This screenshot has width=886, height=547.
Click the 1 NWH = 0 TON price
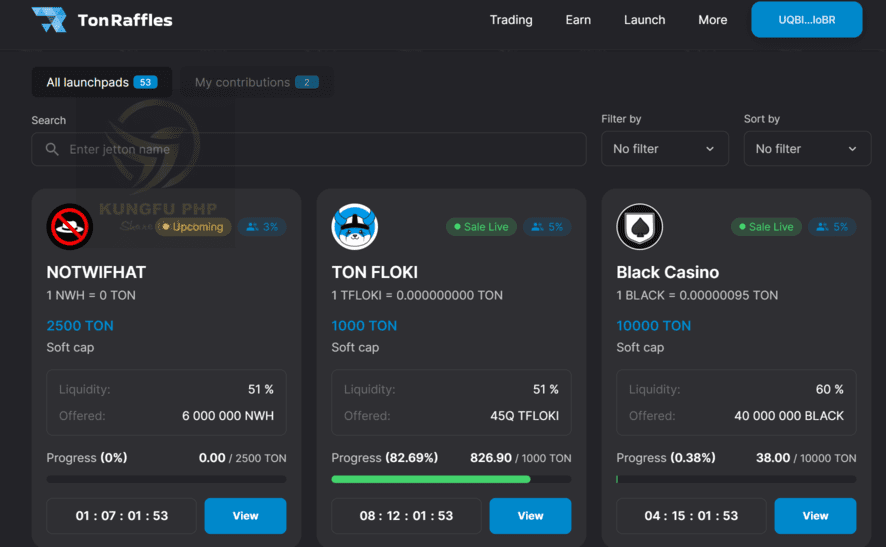(x=91, y=296)
